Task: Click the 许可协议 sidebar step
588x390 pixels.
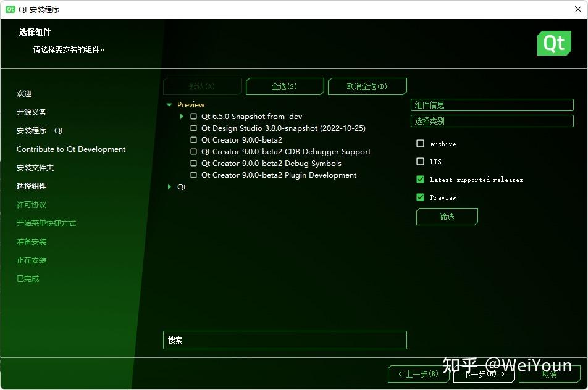Action: pyautogui.click(x=31, y=205)
